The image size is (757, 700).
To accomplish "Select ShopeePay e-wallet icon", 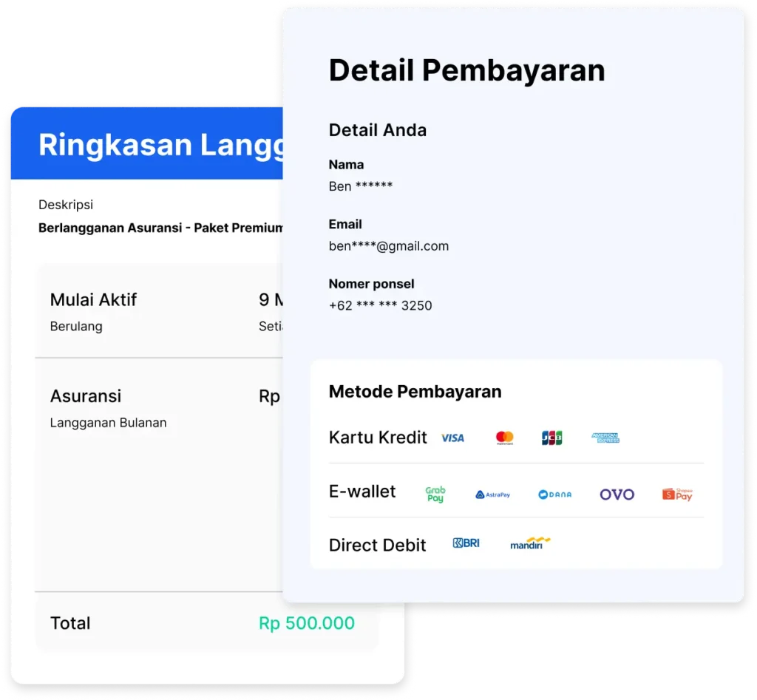I will (677, 494).
